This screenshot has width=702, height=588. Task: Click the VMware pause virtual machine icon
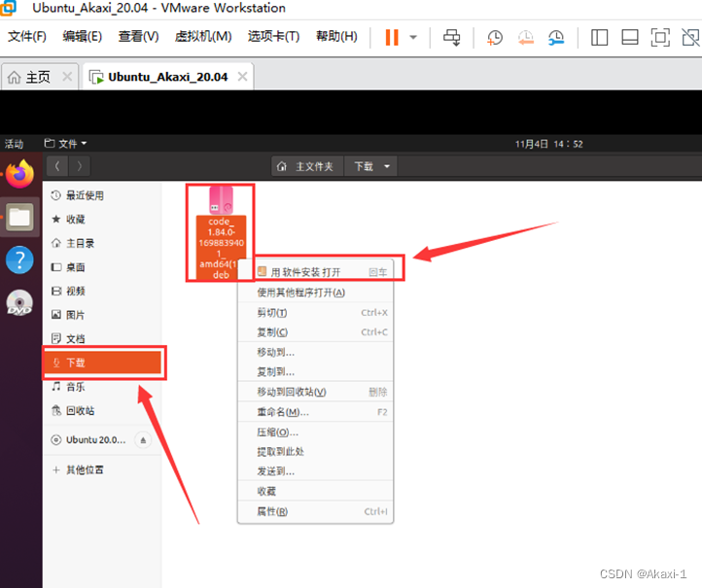click(x=392, y=37)
